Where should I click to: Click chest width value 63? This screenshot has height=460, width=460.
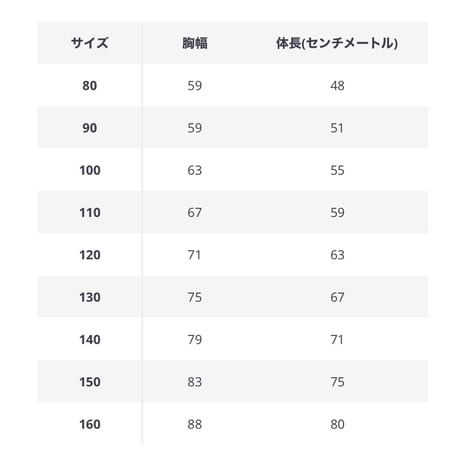coord(195,170)
